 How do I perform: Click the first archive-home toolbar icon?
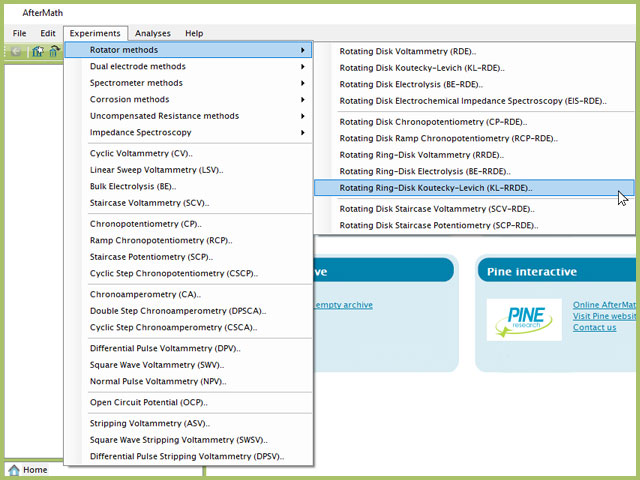tap(38, 51)
